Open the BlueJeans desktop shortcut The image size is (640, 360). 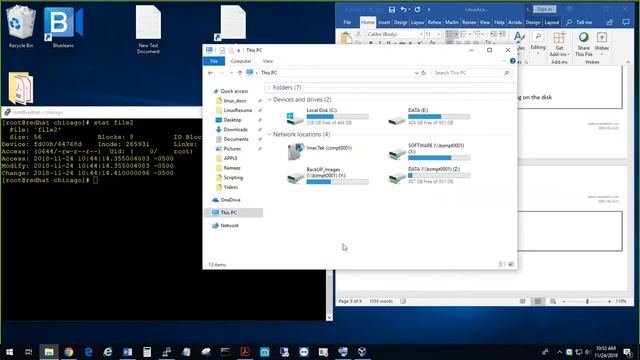(63, 26)
